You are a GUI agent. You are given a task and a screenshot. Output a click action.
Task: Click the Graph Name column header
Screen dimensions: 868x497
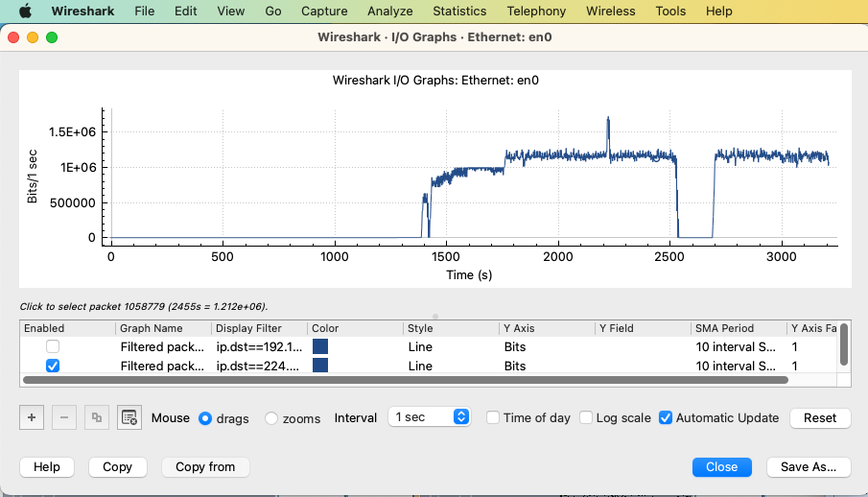pos(163,328)
